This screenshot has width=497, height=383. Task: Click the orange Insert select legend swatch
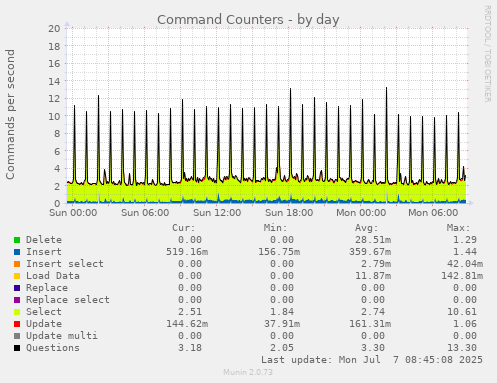[17, 264]
